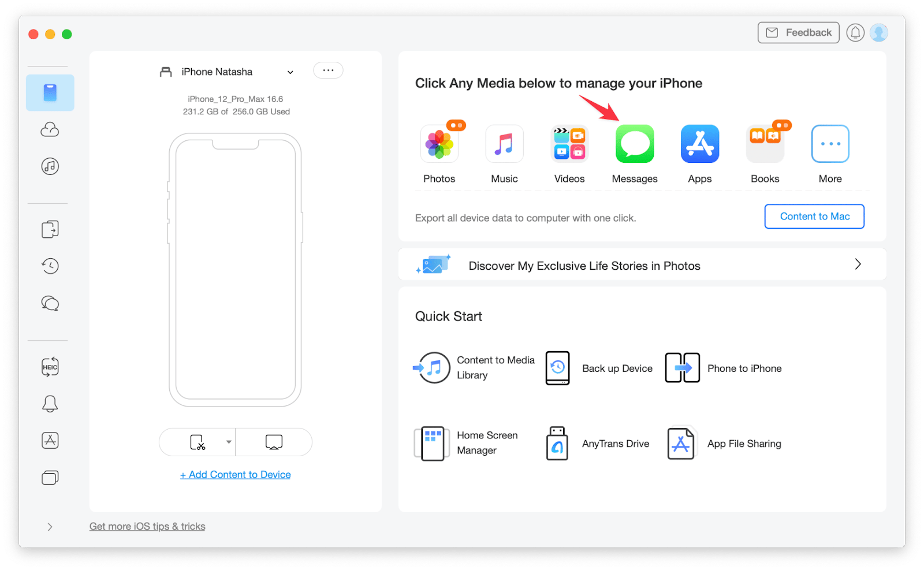Open the iTunes Library sidebar icon
The image size is (924, 570).
click(50, 166)
